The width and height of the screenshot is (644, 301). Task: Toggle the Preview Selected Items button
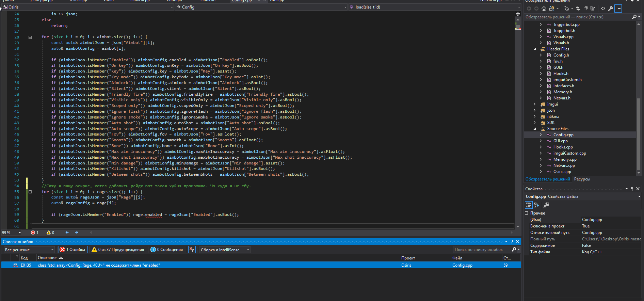618,9
